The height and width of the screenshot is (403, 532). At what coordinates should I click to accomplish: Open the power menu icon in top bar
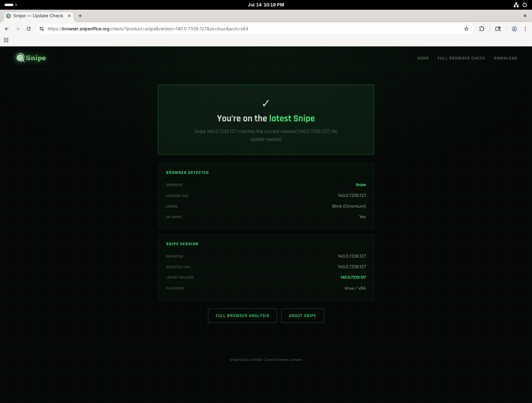pos(525,5)
